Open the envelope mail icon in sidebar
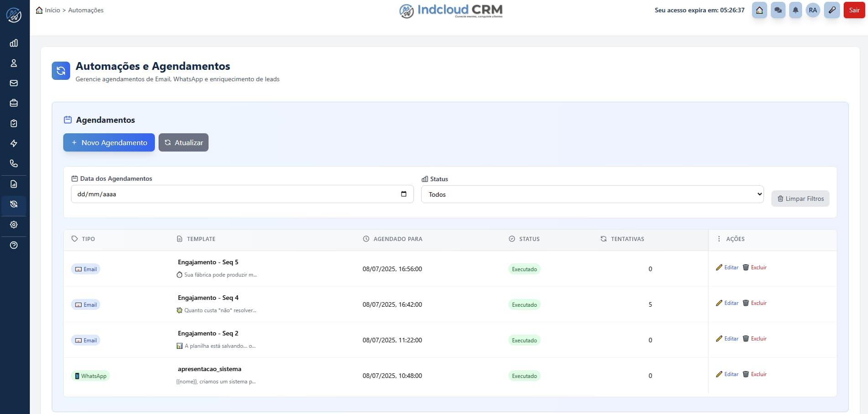Image resolution: width=868 pixels, height=414 pixels. point(14,83)
